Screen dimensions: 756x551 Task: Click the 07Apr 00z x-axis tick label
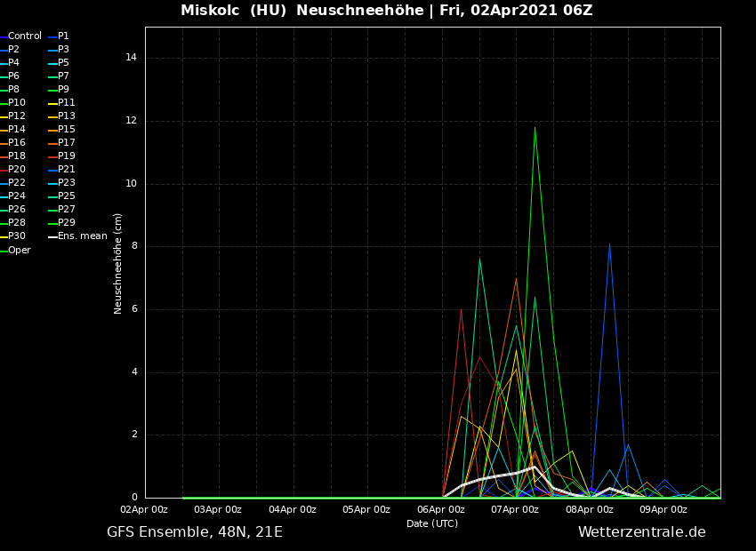[x=515, y=510]
